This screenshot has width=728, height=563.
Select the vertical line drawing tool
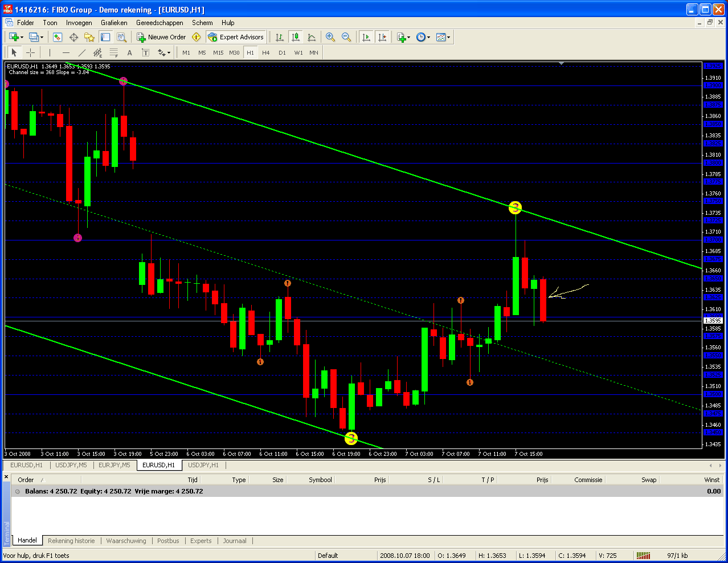(50, 52)
